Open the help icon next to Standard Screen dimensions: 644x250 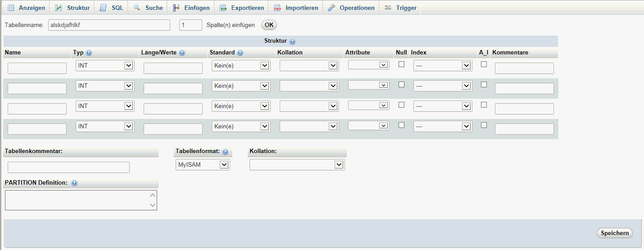click(x=240, y=53)
